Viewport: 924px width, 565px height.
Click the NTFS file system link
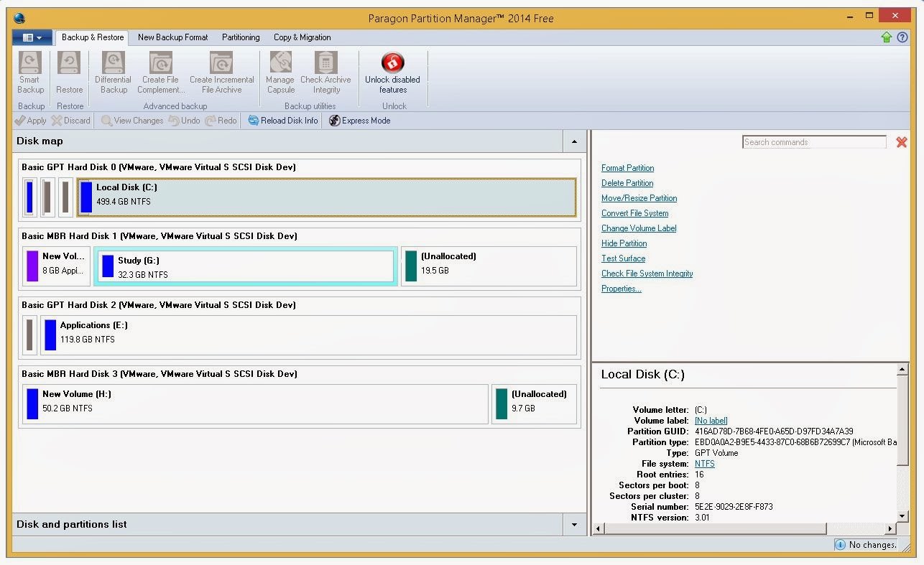click(704, 464)
